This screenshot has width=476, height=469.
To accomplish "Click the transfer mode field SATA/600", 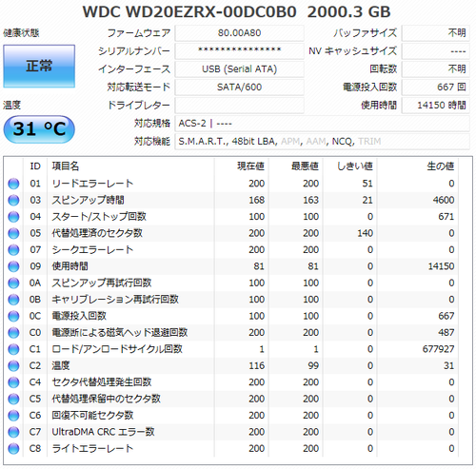I will [x=239, y=88].
